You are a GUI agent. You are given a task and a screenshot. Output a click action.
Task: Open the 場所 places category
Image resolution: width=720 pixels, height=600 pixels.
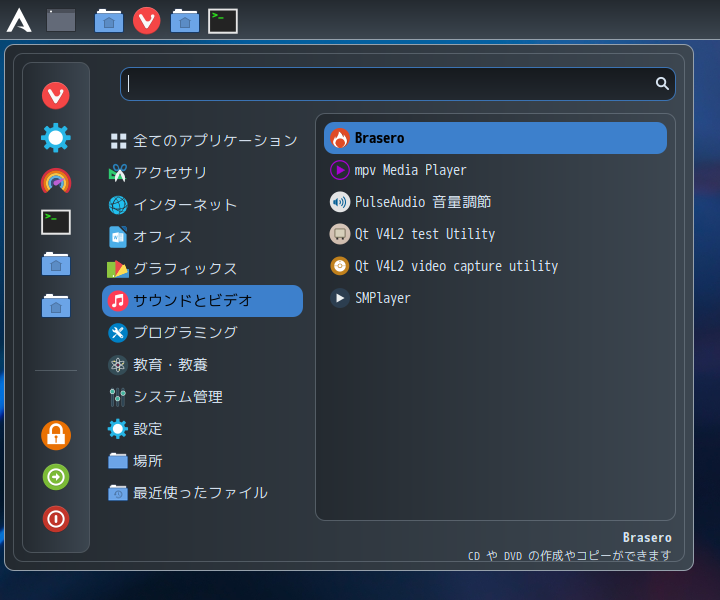click(202, 461)
